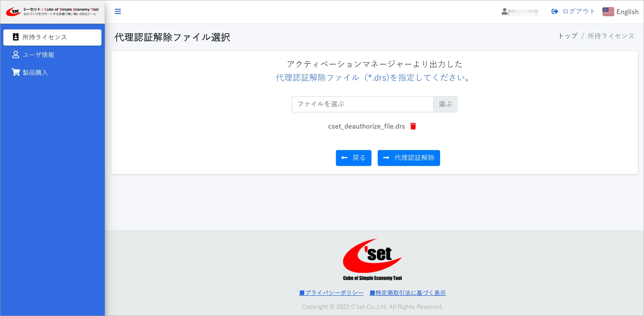This screenshot has height=316, width=644.
Task: Click the user profile icon in header
Action: pos(504,12)
